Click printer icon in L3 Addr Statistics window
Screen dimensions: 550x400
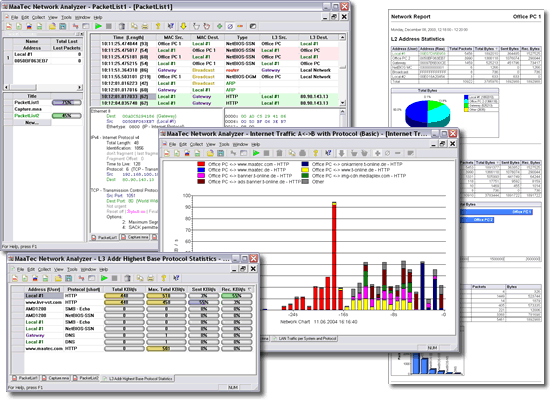pyautogui.click(x=150, y=278)
